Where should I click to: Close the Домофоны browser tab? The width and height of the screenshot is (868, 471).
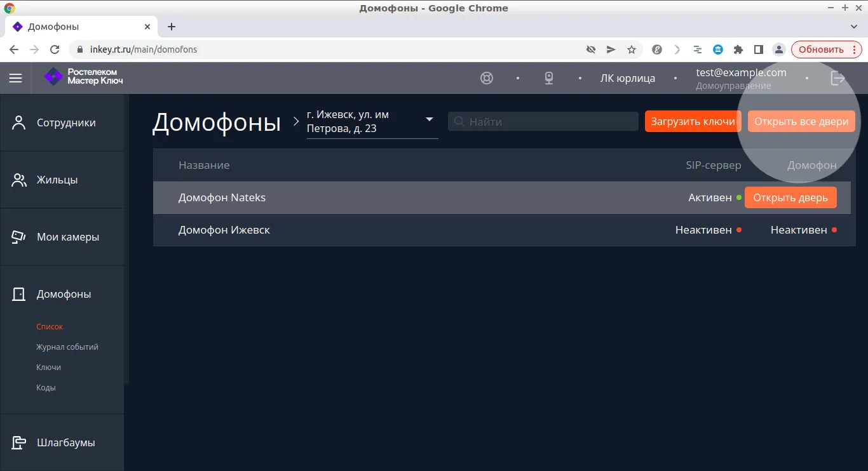click(x=147, y=27)
